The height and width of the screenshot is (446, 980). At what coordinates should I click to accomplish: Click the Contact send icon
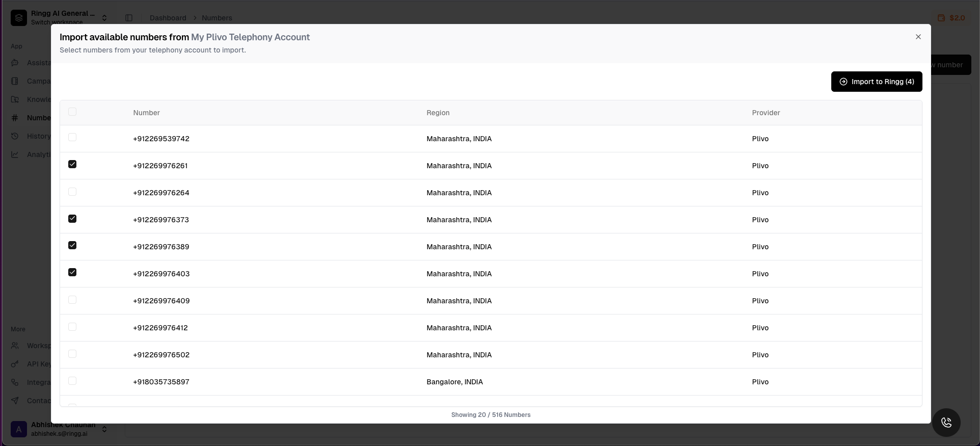[15, 401]
